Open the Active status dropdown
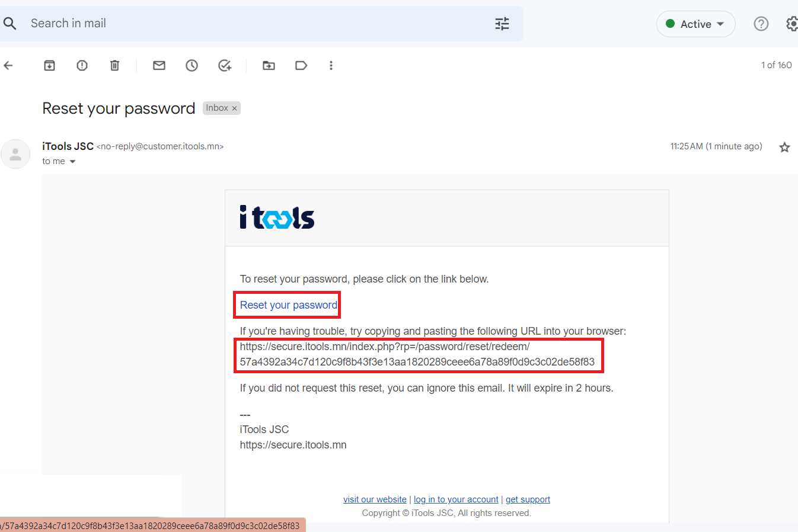 [x=696, y=24]
